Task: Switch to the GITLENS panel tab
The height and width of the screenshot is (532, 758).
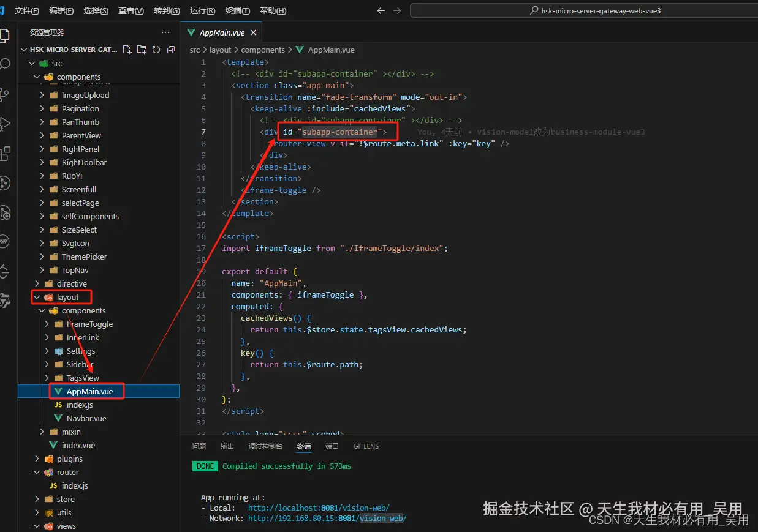Action: [x=366, y=446]
